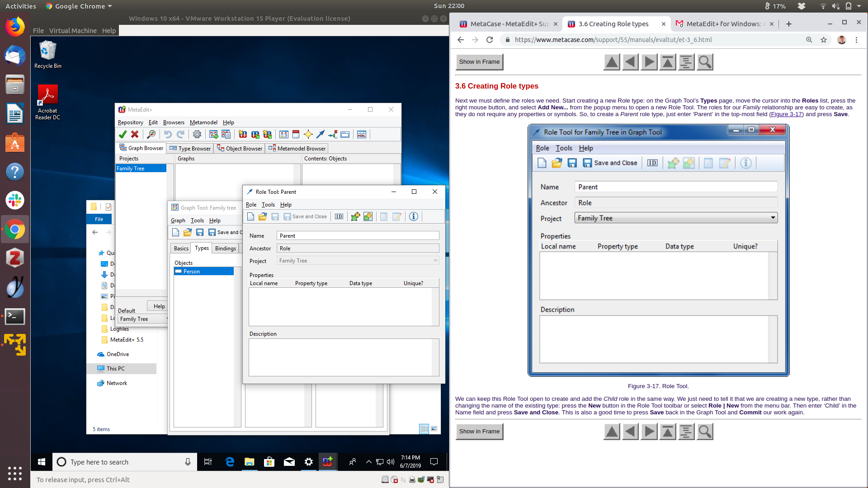Click the green Commit checkmark icon

(123, 134)
